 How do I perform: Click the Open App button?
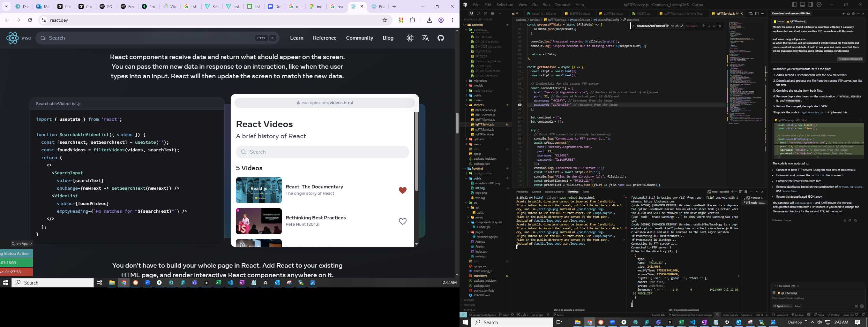pos(22,244)
